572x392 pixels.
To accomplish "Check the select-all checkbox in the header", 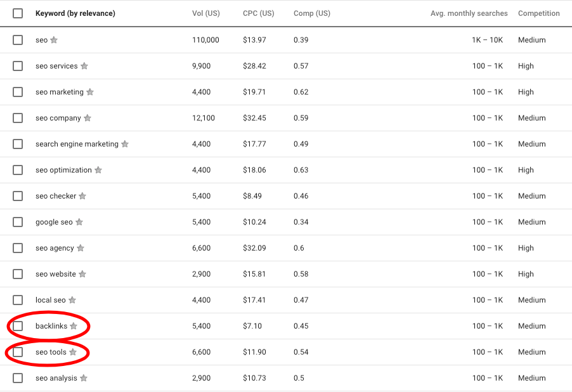I will tap(18, 13).
